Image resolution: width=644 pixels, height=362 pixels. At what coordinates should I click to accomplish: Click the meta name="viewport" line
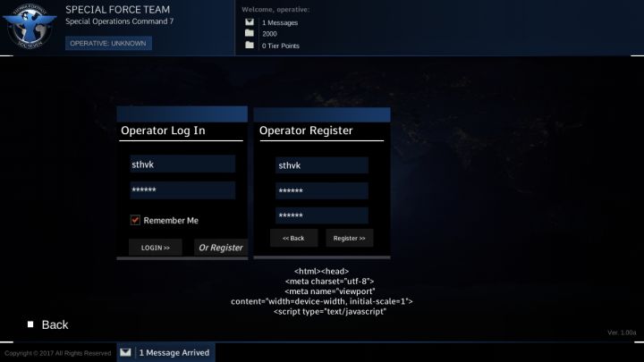coord(330,291)
